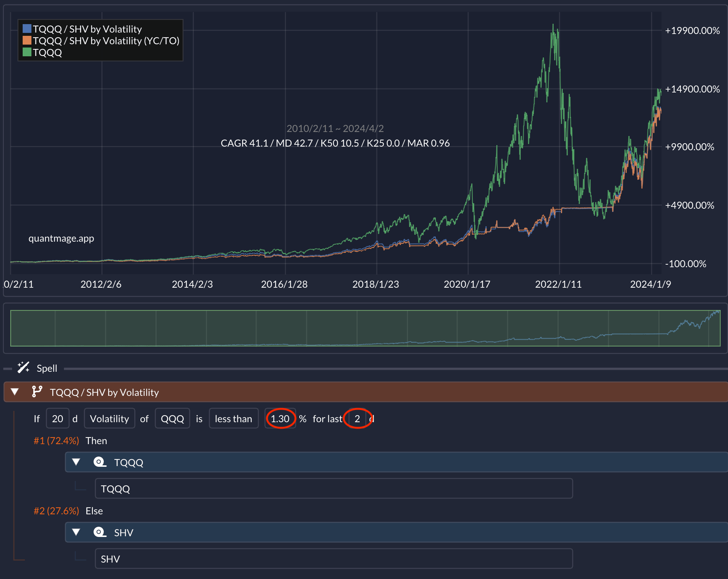Change the QQQ ticker field
This screenshot has height=579, width=728.
coord(172,418)
